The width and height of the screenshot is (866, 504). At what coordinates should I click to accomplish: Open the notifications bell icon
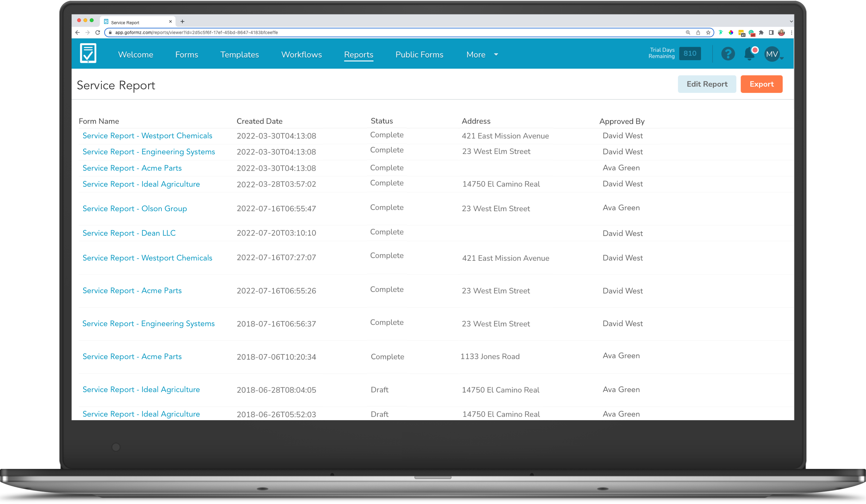click(x=749, y=54)
